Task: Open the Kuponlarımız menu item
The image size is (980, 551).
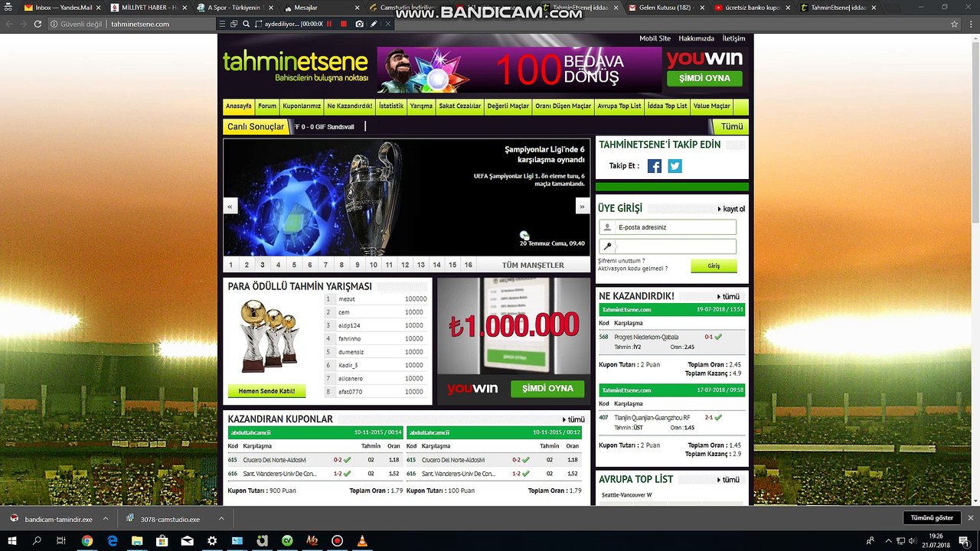Action: tap(302, 106)
